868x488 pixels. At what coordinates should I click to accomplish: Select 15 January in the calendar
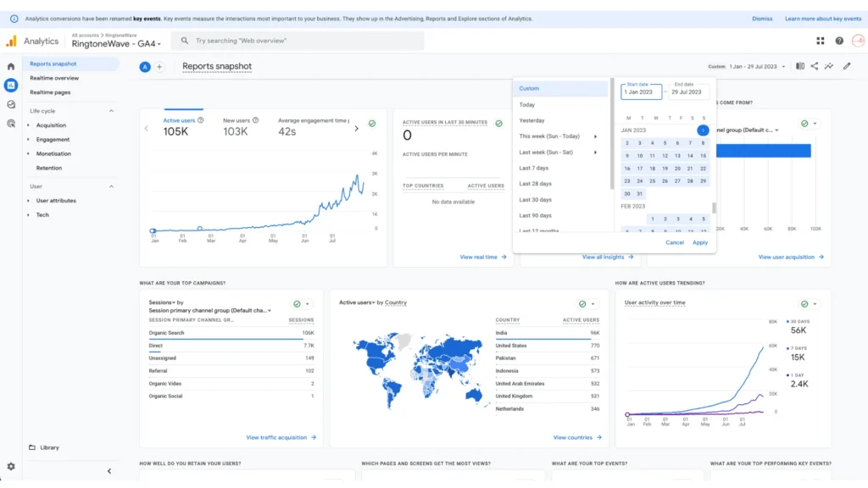pos(703,156)
